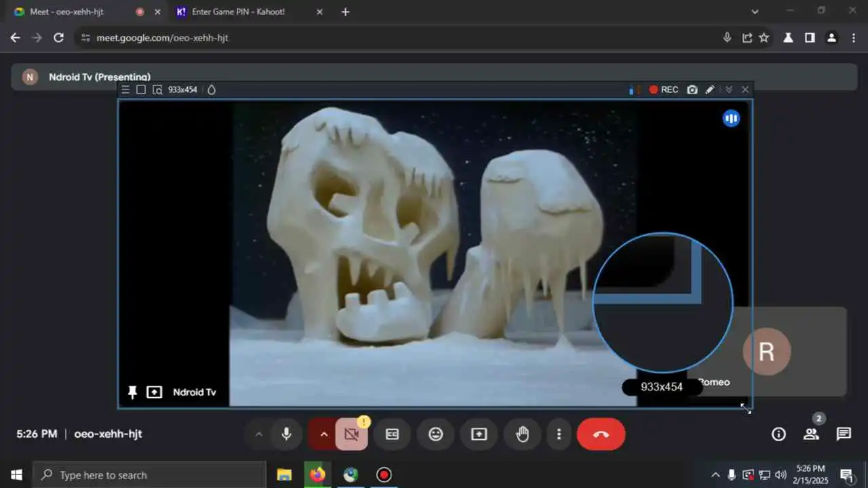Click the Type here to search box
868x488 pixels.
point(149,475)
